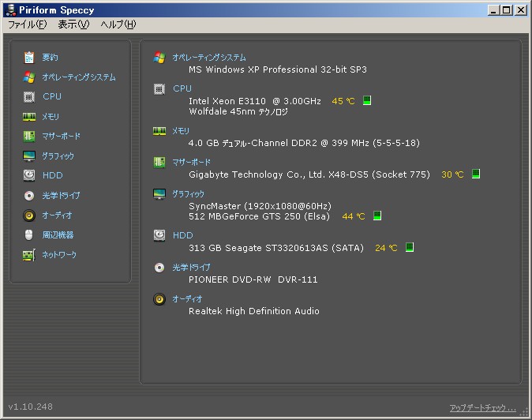
Task: Open メモリ heading link in summary
Action: [x=181, y=130]
